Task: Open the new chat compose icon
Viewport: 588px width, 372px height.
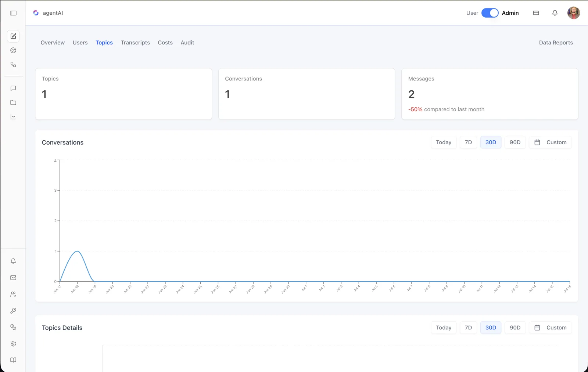Action: tap(13, 36)
